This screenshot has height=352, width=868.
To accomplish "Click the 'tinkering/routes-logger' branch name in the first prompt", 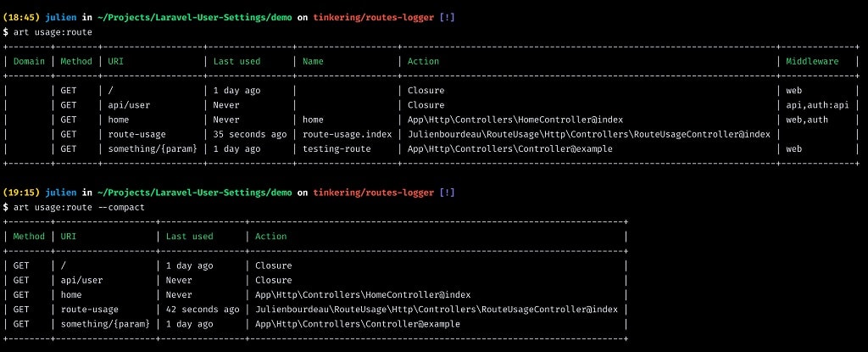I will (374, 18).
